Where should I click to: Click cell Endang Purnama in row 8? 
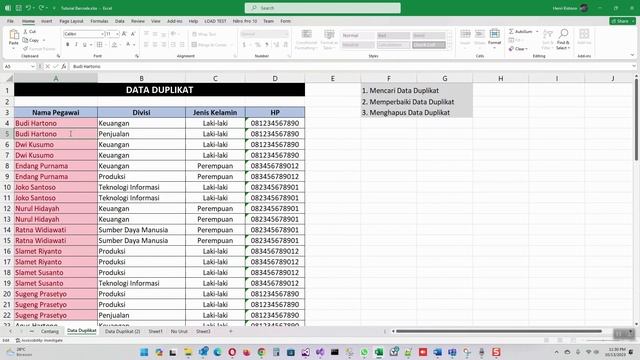tap(56, 166)
